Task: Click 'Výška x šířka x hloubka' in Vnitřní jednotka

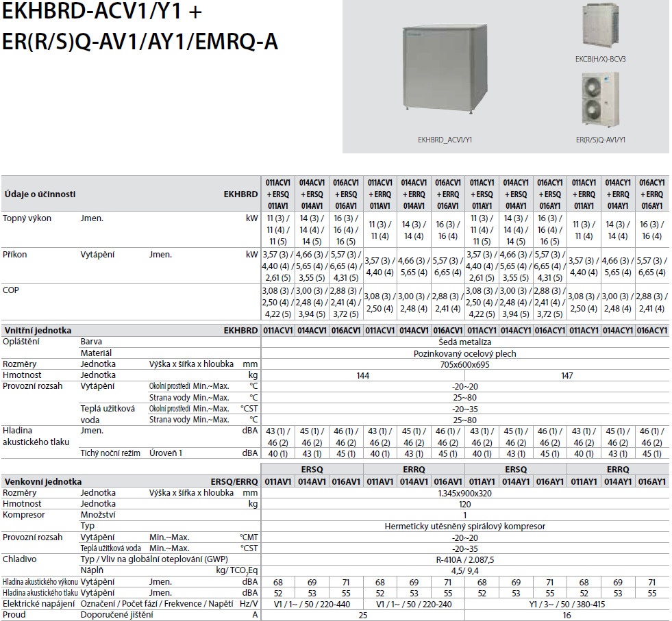Action: click(x=192, y=364)
